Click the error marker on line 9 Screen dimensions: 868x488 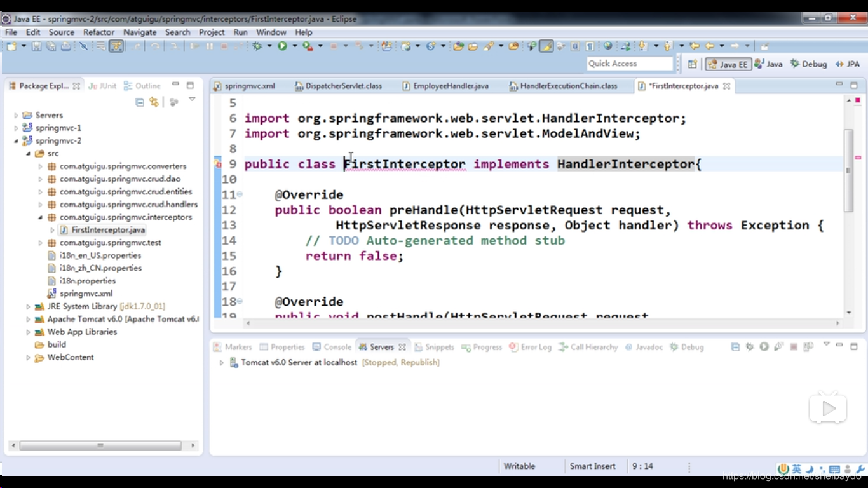(x=217, y=165)
